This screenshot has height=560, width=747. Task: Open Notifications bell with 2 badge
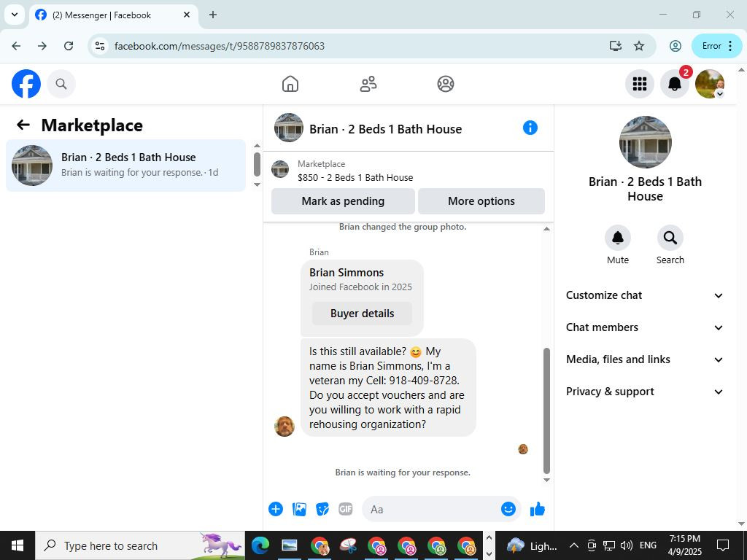pos(675,84)
